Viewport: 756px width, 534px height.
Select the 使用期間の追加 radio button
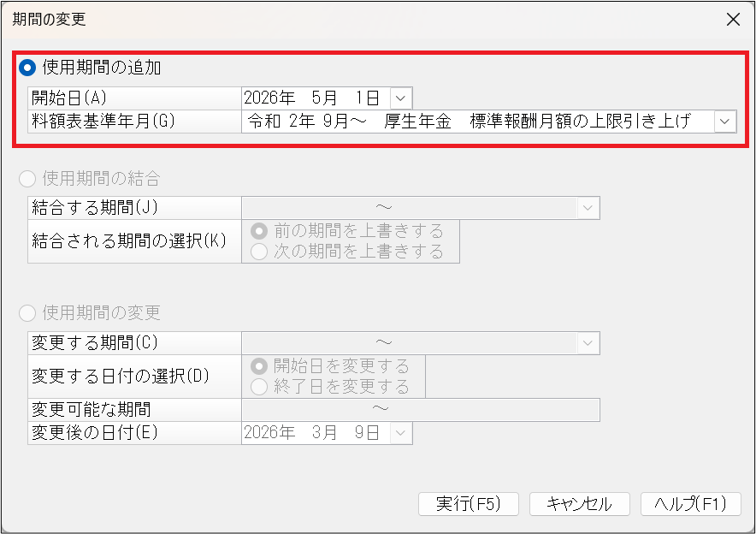click(27, 68)
